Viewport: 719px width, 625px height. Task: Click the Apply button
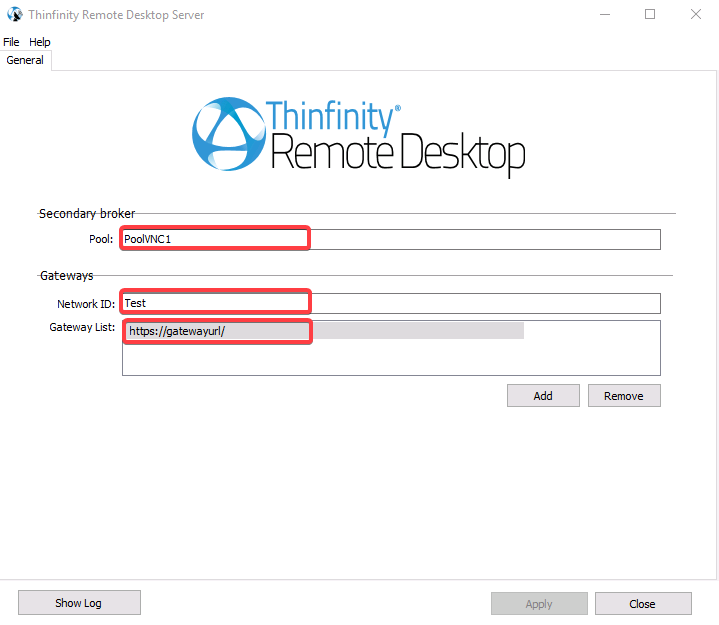539,603
